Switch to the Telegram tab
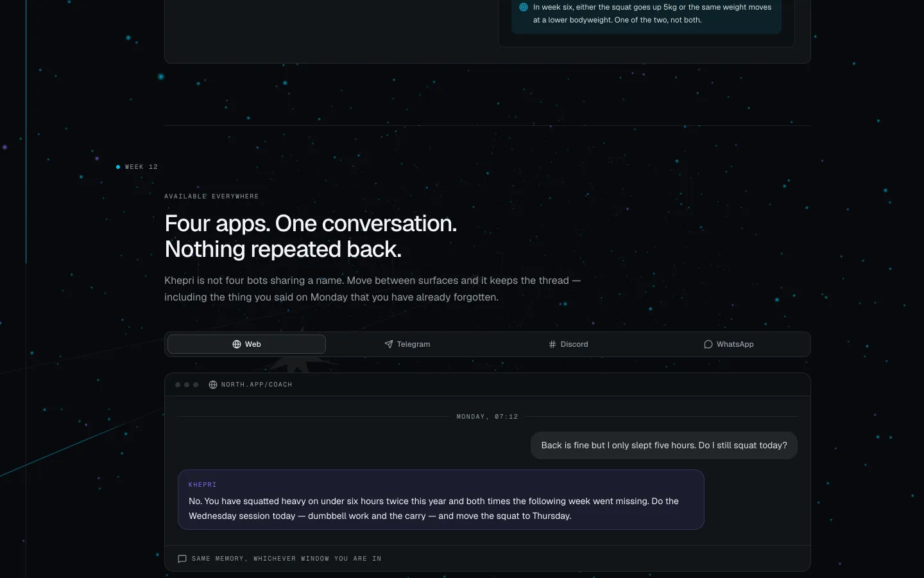This screenshot has width=924, height=578. pos(407,344)
